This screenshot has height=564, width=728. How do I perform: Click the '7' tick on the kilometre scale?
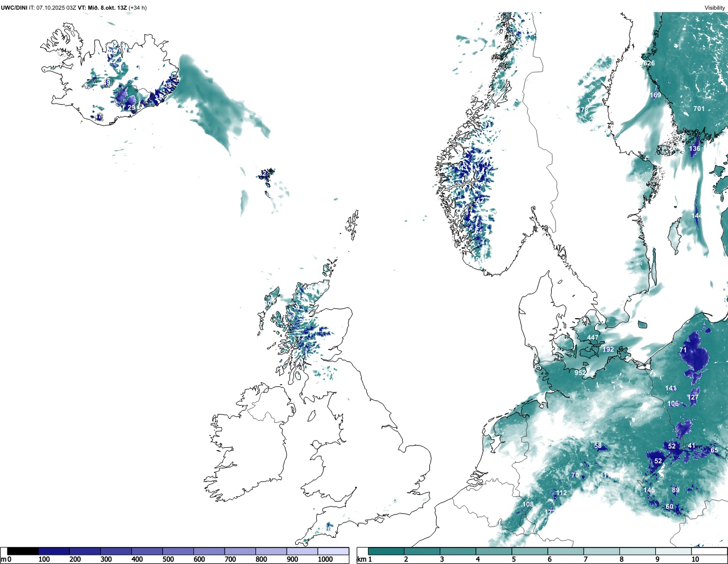585,559
